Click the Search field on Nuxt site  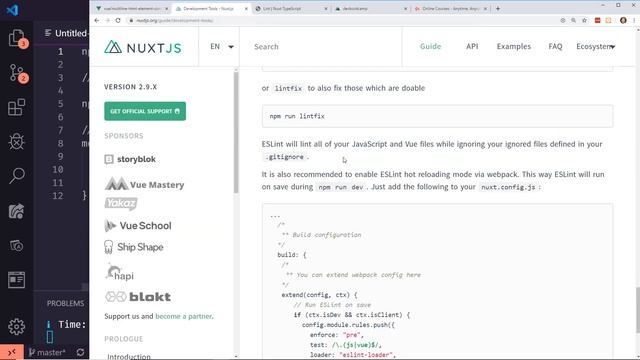(x=320, y=47)
